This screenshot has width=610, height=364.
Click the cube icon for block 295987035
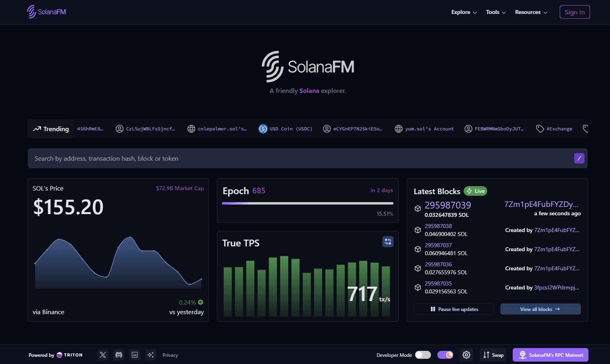click(418, 287)
